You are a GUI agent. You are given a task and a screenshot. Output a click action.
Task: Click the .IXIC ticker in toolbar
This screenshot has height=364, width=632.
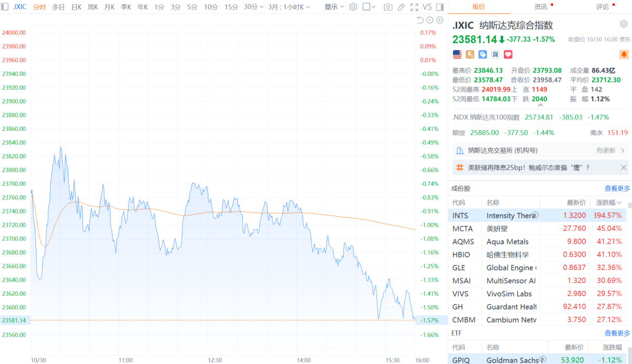(x=20, y=7)
